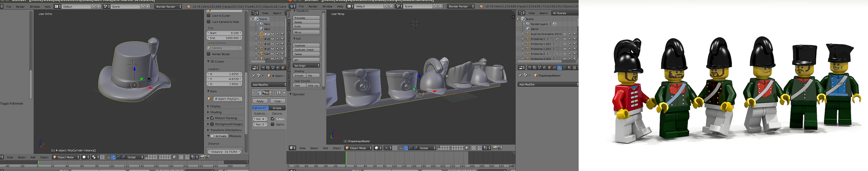Click the Translate button
This screenshot has width=868, height=171.
(306, 18)
